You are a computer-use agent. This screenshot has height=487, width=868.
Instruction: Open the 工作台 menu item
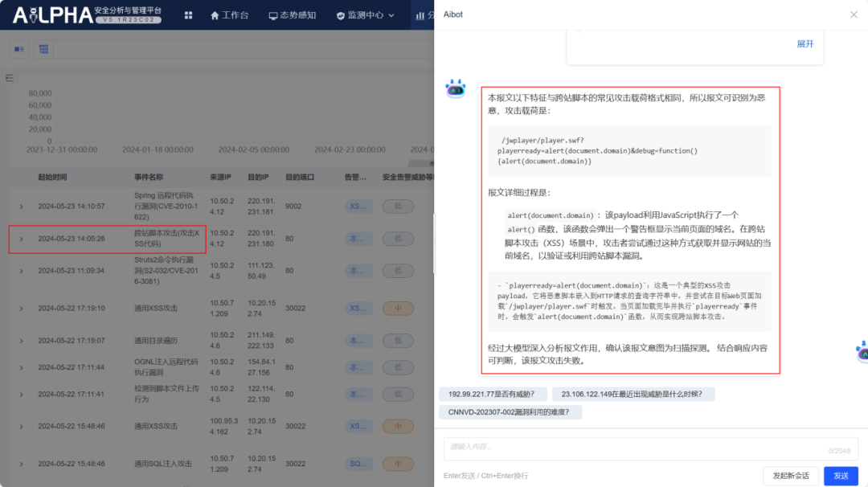[x=229, y=15]
